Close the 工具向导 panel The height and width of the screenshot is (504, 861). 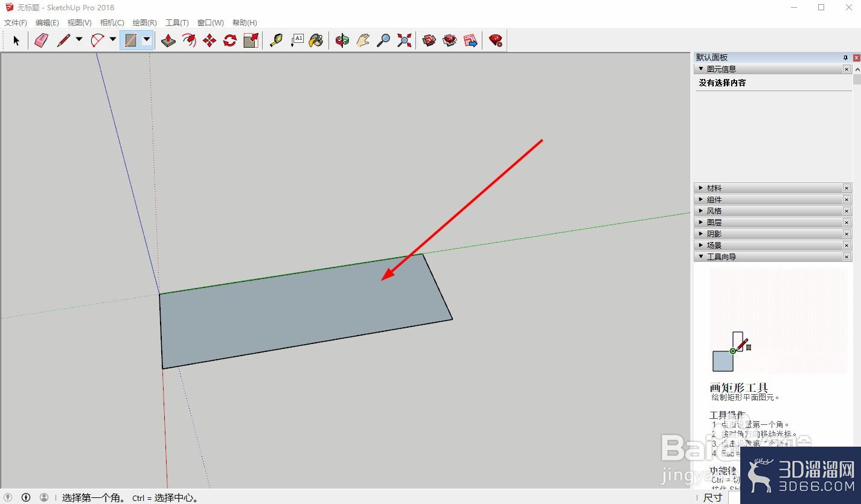coord(847,257)
